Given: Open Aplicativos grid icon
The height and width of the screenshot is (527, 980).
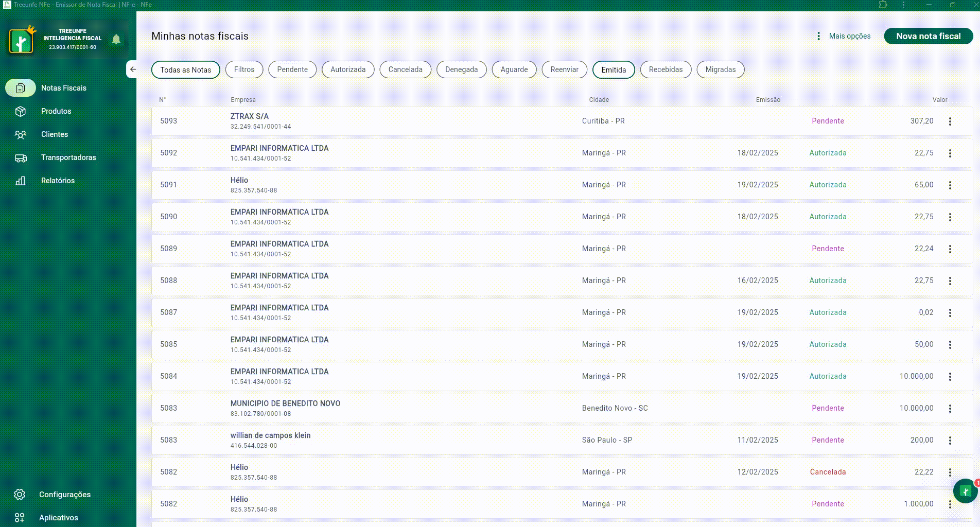Looking at the screenshot, I should tap(20, 518).
